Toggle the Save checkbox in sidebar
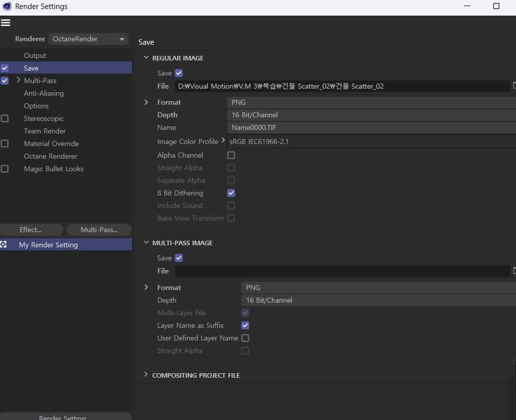516x420 pixels. pos(5,68)
